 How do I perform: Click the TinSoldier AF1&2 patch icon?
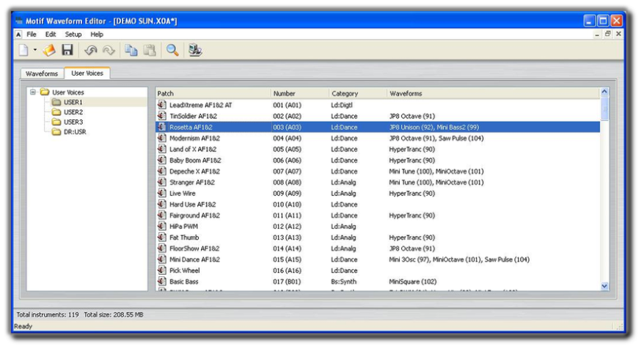(162, 116)
